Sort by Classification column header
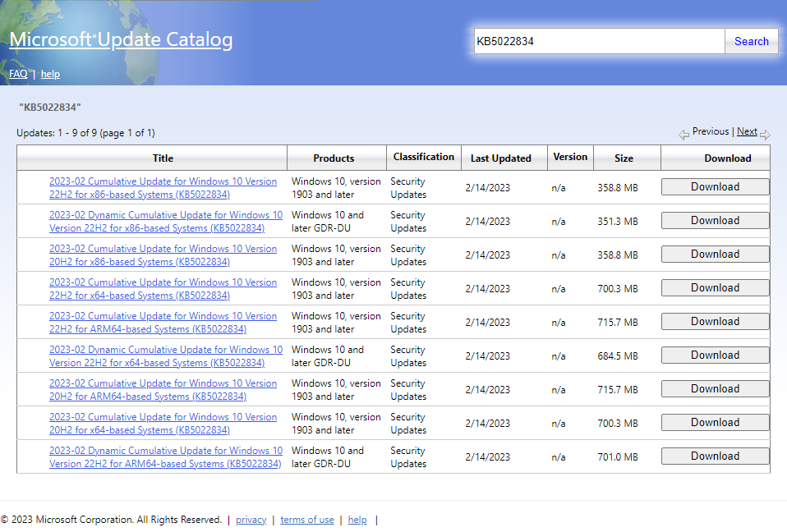This screenshot has height=532, width=787. [x=424, y=157]
